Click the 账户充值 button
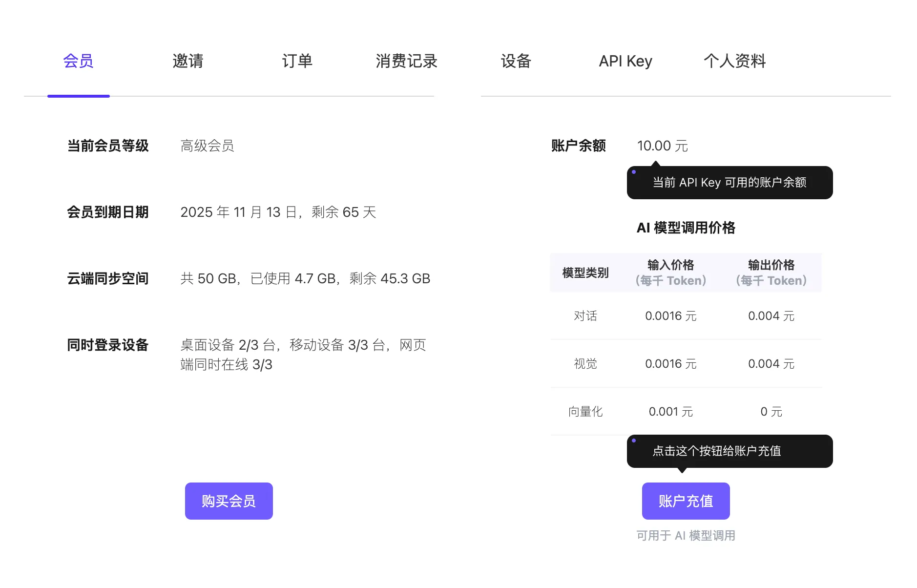917x588 pixels. (x=686, y=501)
